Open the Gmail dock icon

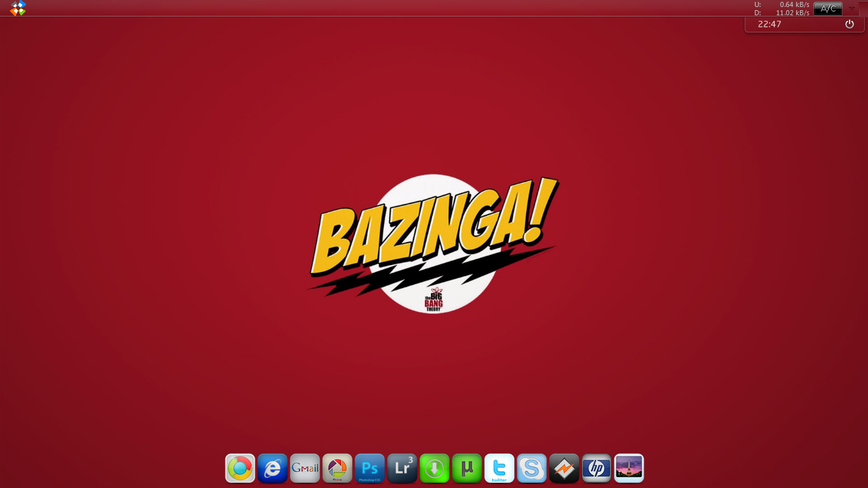tap(305, 468)
